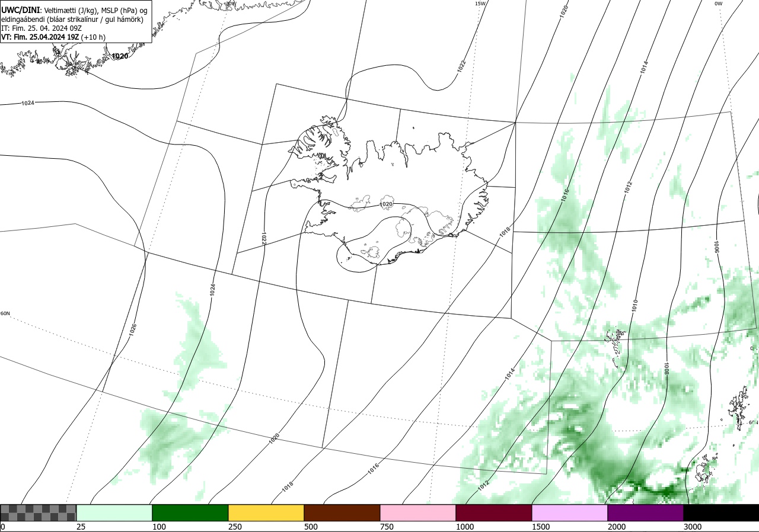Click the black above-3000 legend swatch
This screenshot has width=759, height=532.
tap(721, 512)
